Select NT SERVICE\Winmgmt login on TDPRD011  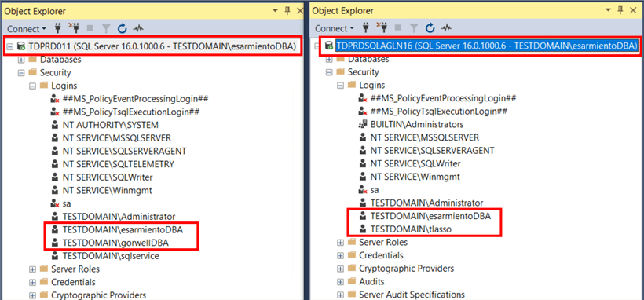[107, 191]
